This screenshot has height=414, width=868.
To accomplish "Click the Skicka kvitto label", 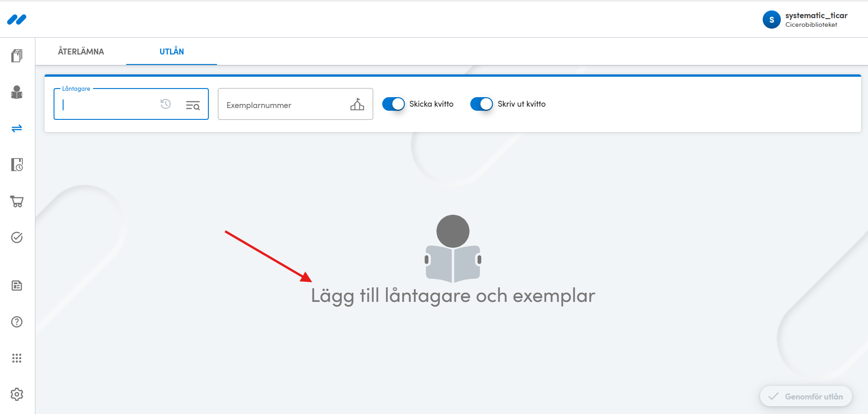I will (x=431, y=104).
